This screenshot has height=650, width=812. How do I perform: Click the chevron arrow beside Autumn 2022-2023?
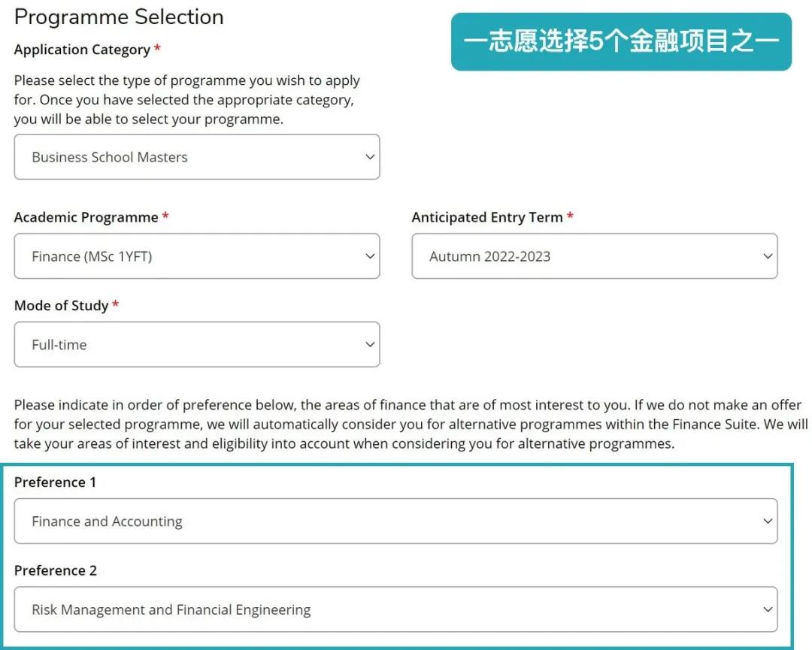[767, 256]
